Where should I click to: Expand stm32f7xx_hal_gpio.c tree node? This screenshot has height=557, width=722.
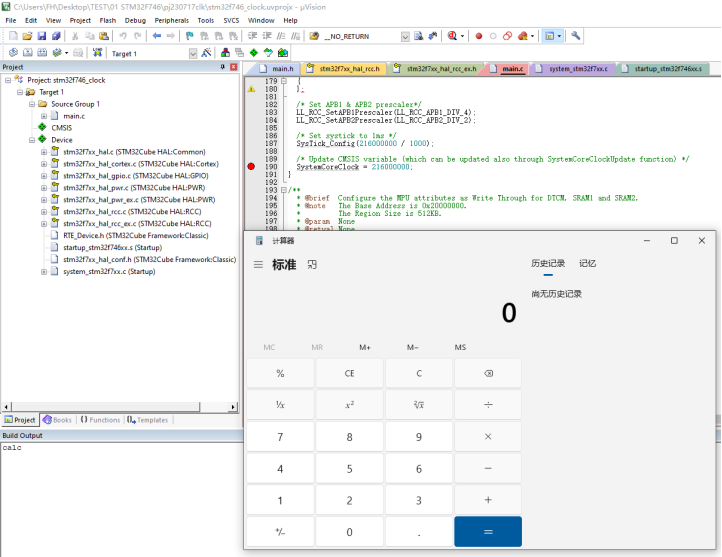coord(43,175)
